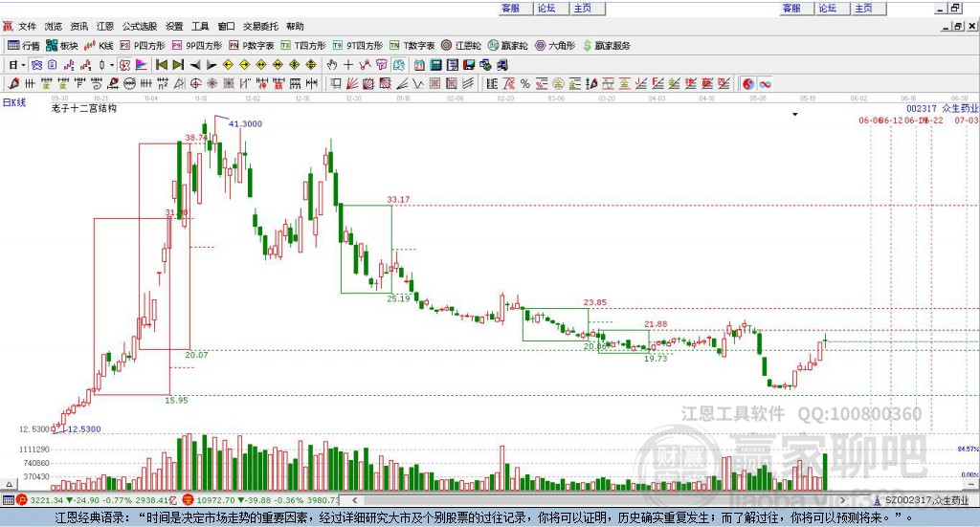Image resolution: width=980 pixels, height=527 pixels.
Task: Open the 窗口 menu
Action: point(226,26)
